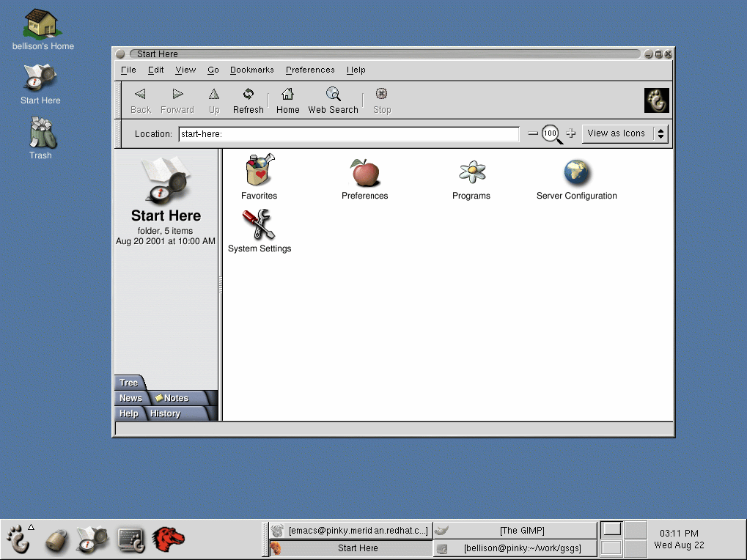This screenshot has width=747, height=560.
Task: Open the Favorites folder icon
Action: pos(259,172)
